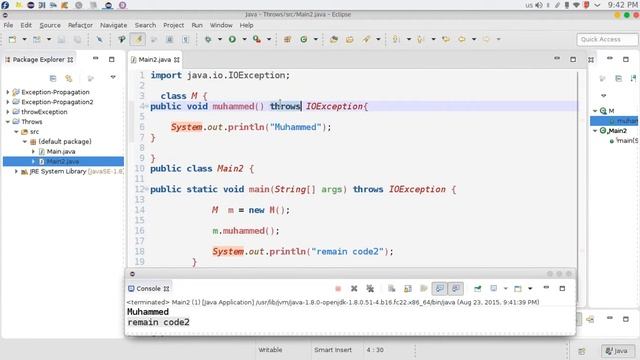Click the Debug bug icon in toolbar
The image size is (640, 360).
pos(208,40)
